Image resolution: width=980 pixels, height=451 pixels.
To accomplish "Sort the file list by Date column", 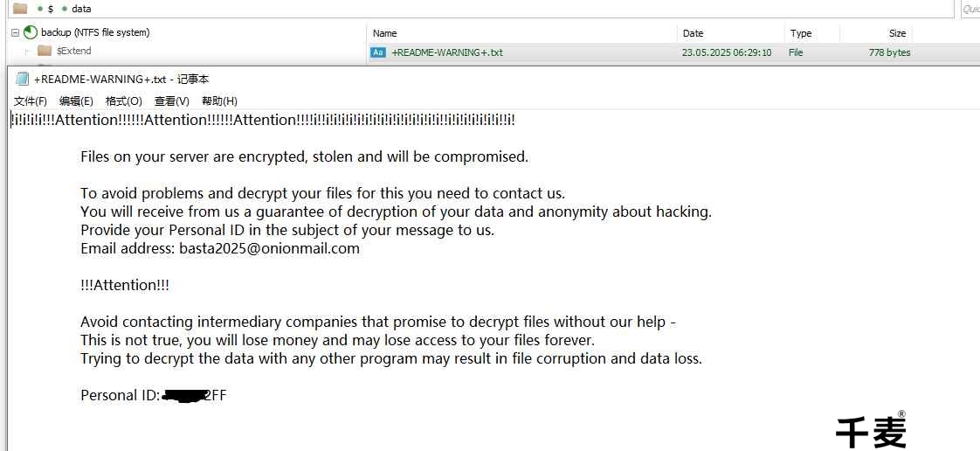I will 693,33.
